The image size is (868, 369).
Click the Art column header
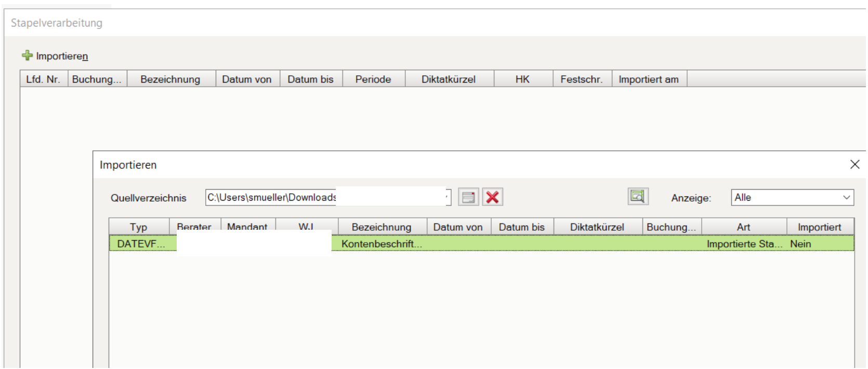pyautogui.click(x=743, y=227)
